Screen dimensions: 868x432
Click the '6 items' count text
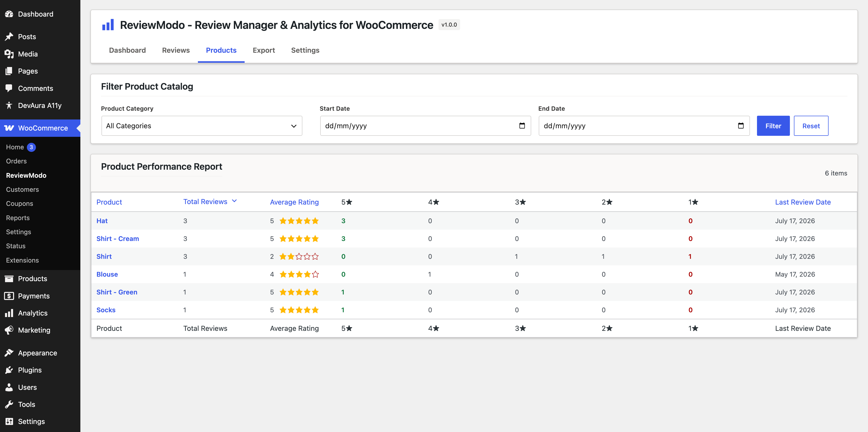pyautogui.click(x=836, y=173)
